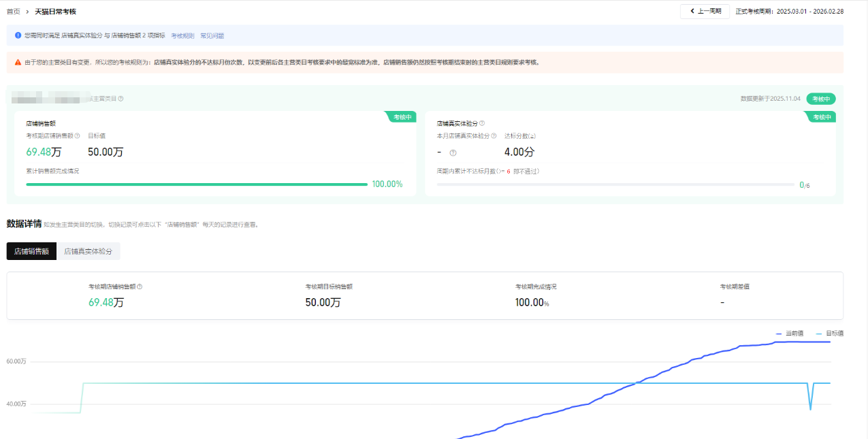Click help icon by 考核期店铺销售额 in data details
The width and height of the screenshot is (868, 439).
[140, 287]
